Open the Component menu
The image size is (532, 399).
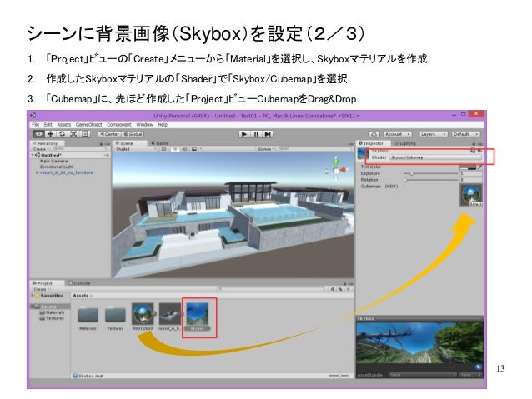click(x=119, y=125)
